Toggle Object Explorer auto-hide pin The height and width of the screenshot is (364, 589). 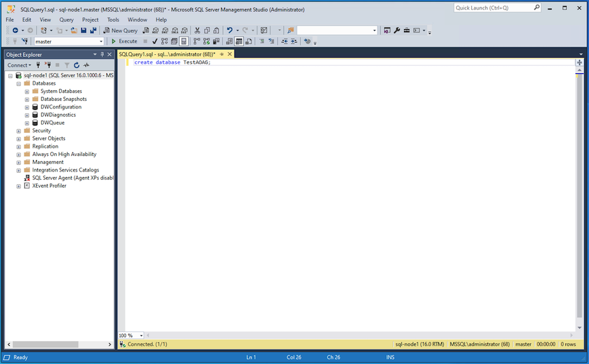tap(102, 54)
